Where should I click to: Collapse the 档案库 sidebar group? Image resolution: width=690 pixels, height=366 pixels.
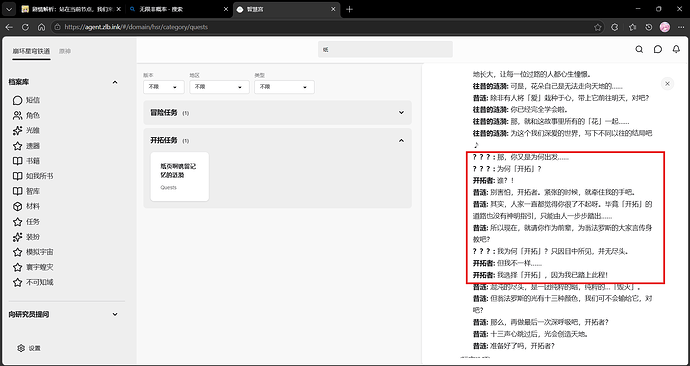click(115, 82)
